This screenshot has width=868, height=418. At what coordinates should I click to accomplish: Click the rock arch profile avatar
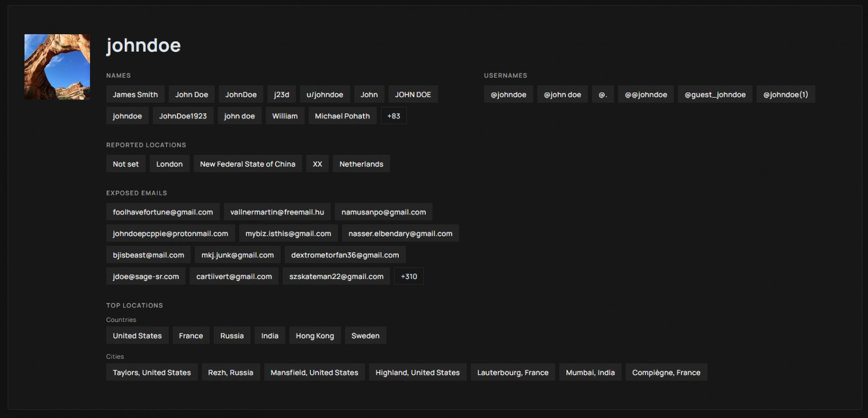pyautogui.click(x=57, y=67)
